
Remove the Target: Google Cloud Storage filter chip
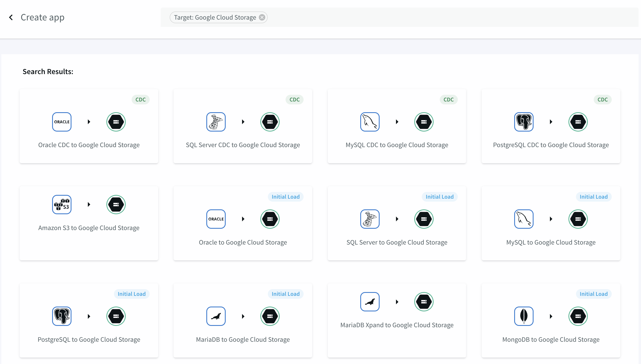[x=262, y=17]
